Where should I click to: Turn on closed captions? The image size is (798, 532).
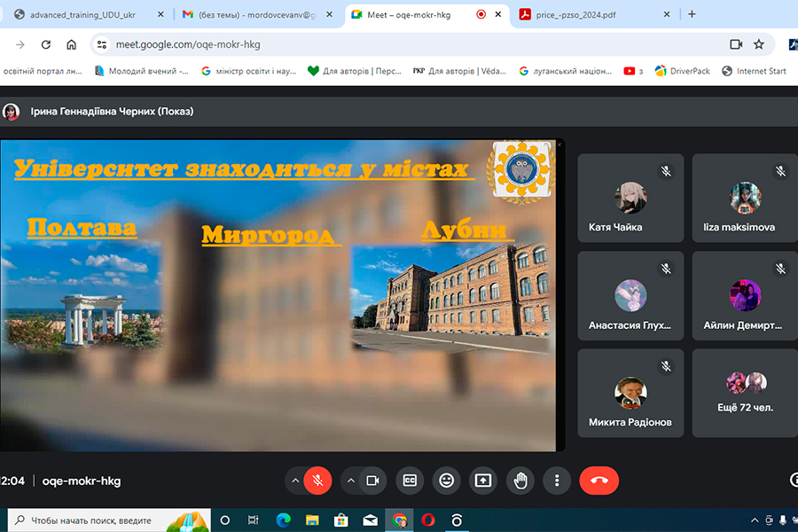pyautogui.click(x=409, y=481)
